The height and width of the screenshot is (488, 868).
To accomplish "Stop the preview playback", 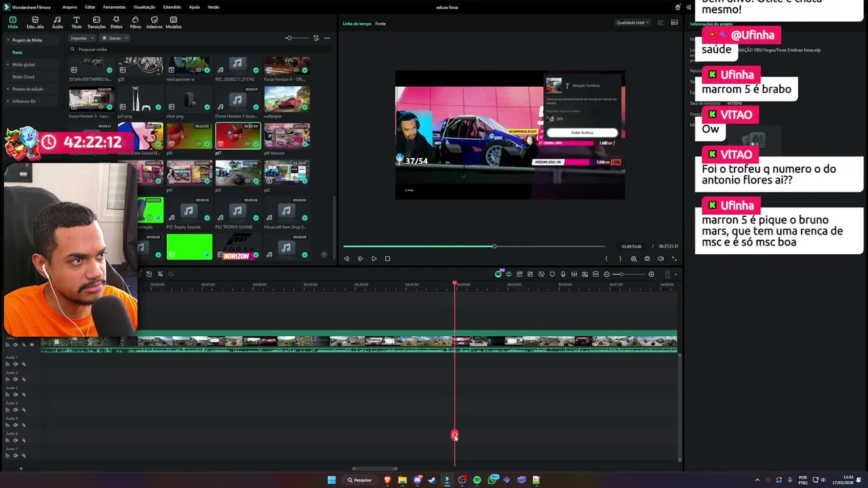I will click(387, 258).
